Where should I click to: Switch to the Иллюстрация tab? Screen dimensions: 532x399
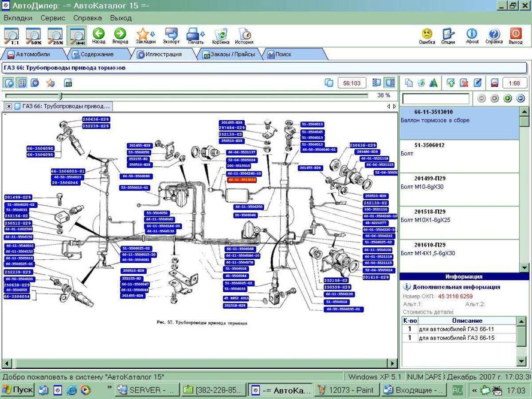[x=164, y=54]
